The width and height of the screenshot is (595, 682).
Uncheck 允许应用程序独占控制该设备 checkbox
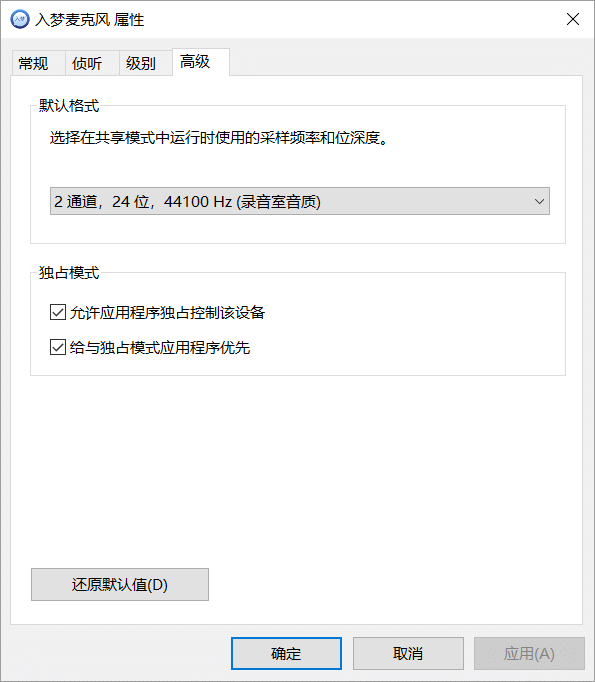coord(58,312)
